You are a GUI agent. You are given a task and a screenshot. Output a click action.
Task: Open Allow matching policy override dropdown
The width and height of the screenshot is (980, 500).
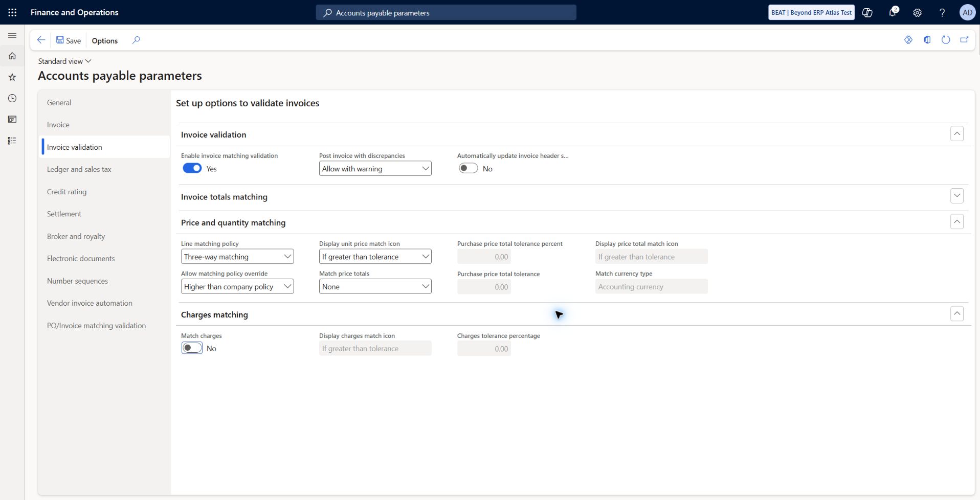(237, 286)
